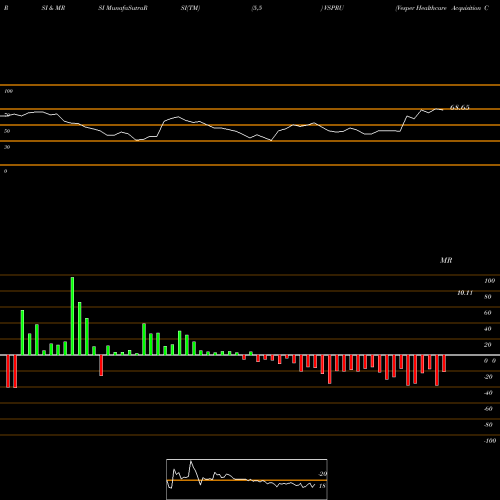Image resolution: width=500 pixels, height=500 pixels.
Task: Click the tallest green histogram bar
Action: click(72, 316)
